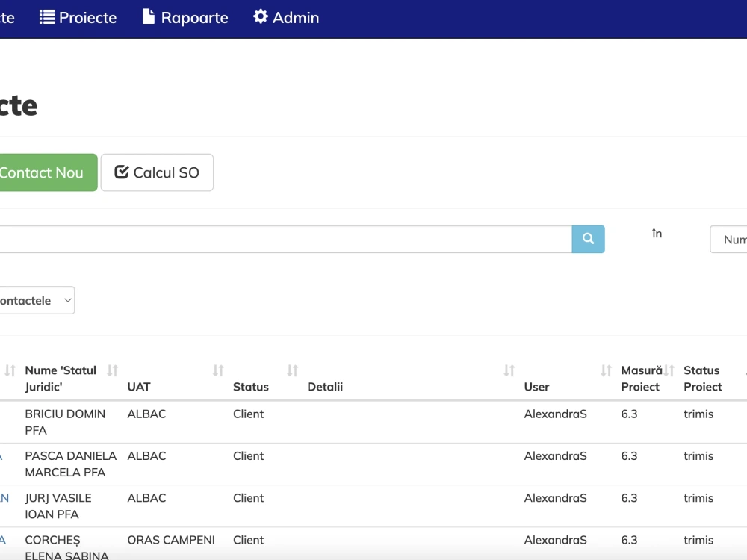Image resolution: width=747 pixels, height=560 pixels.
Task: Click AlexandraS in CORCHEȘ row
Action: click(x=556, y=540)
